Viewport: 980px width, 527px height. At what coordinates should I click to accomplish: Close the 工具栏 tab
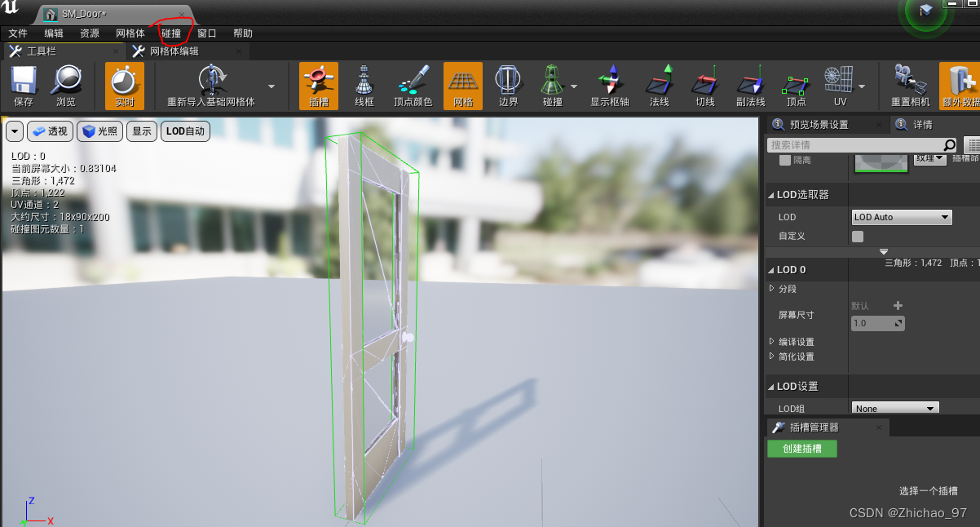[114, 51]
